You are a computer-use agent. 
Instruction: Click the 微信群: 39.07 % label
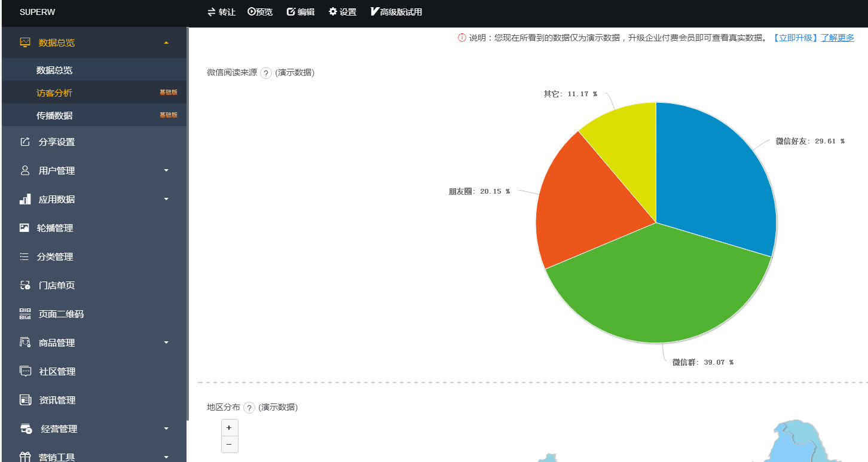pos(703,362)
